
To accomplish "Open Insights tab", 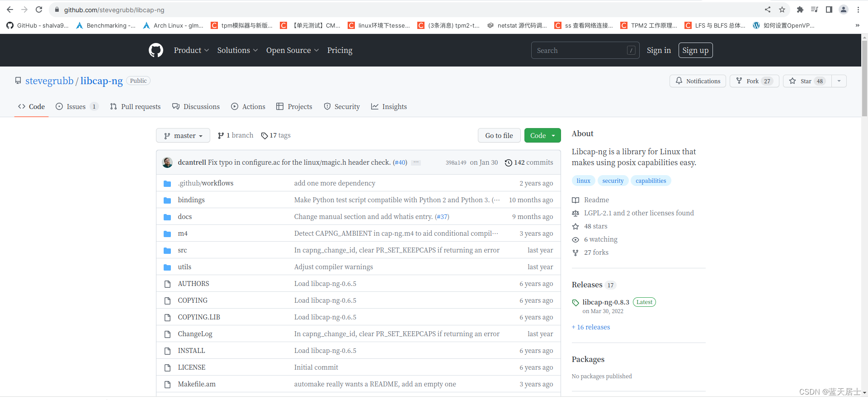I will point(389,106).
